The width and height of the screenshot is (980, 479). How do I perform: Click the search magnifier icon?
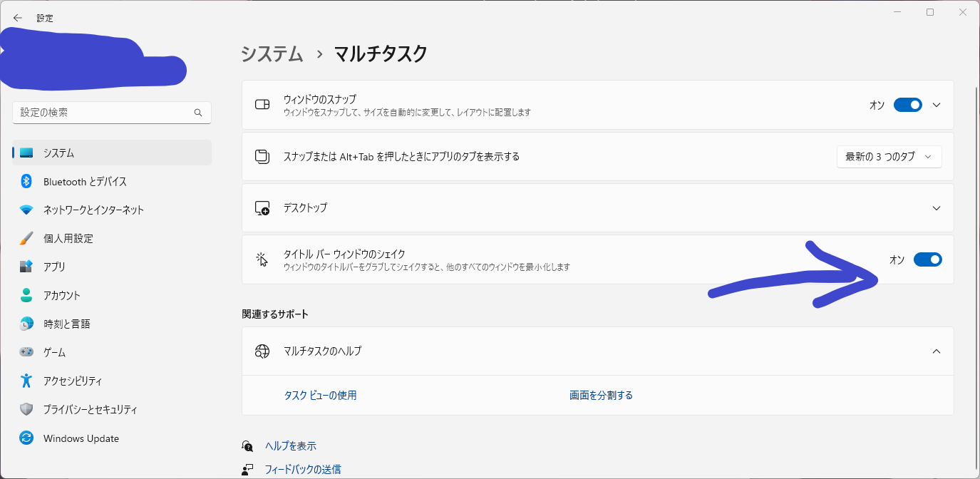pos(198,113)
